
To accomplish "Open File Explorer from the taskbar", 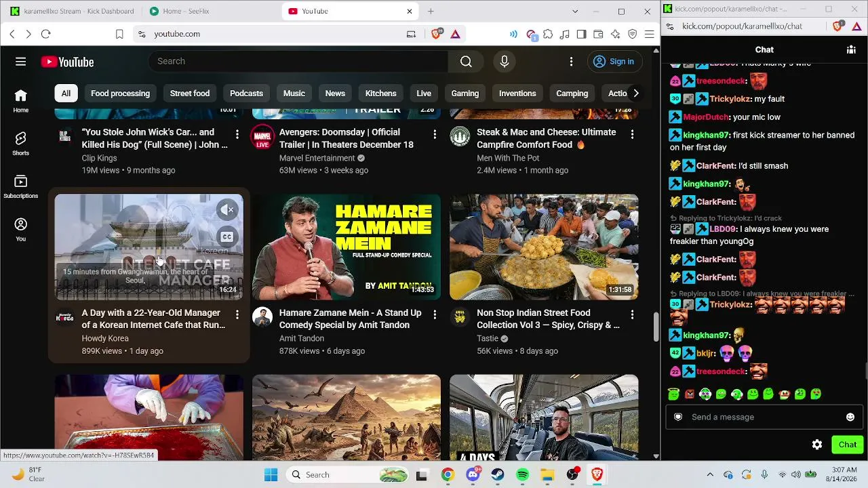I will pyautogui.click(x=547, y=474).
